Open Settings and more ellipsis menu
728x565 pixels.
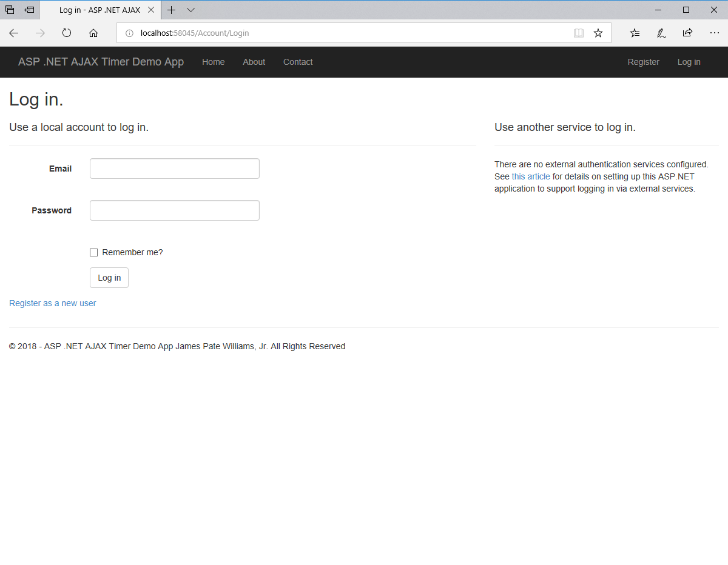point(714,33)
